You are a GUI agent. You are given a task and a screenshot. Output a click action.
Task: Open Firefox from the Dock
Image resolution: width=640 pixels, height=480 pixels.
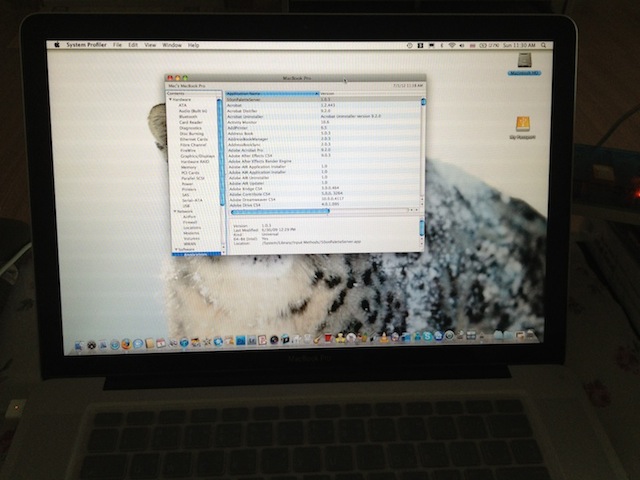click(126, 344)
